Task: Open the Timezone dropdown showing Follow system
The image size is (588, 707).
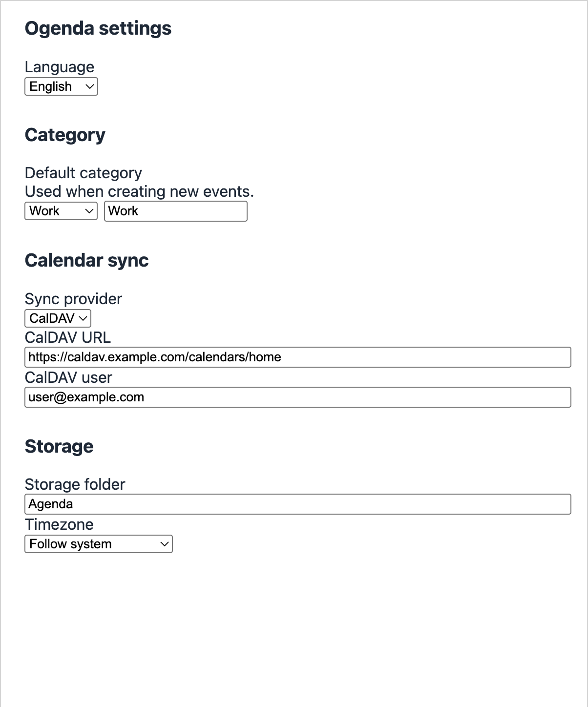Action: click(99, 544)
